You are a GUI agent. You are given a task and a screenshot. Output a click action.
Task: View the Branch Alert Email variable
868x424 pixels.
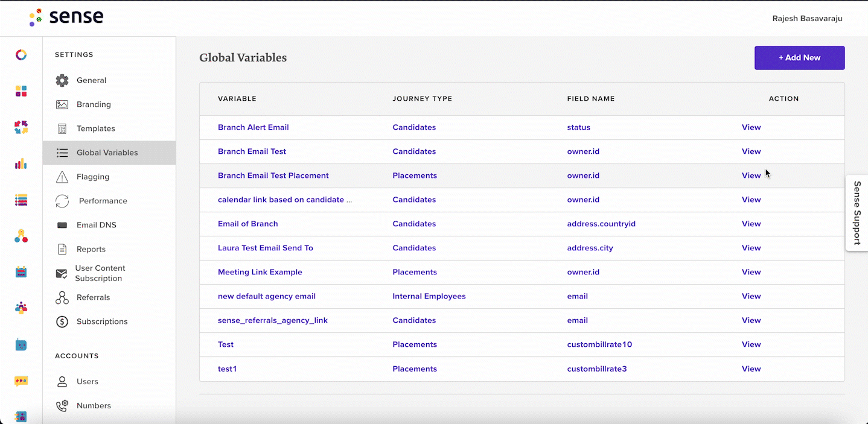[751, 127]
